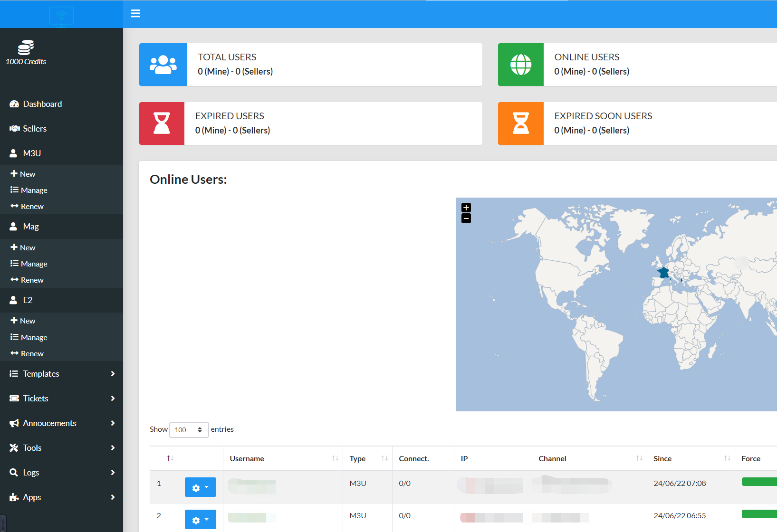Expand the Annoucements submenu chevron
Image resolution: width=777 pixels, height=532 pixels.
click(x=113, y=423)
